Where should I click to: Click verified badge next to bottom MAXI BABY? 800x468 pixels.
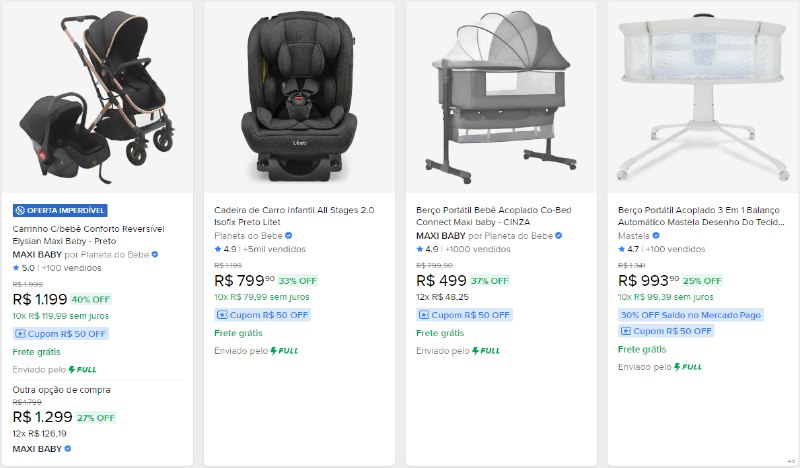(68, 449)
